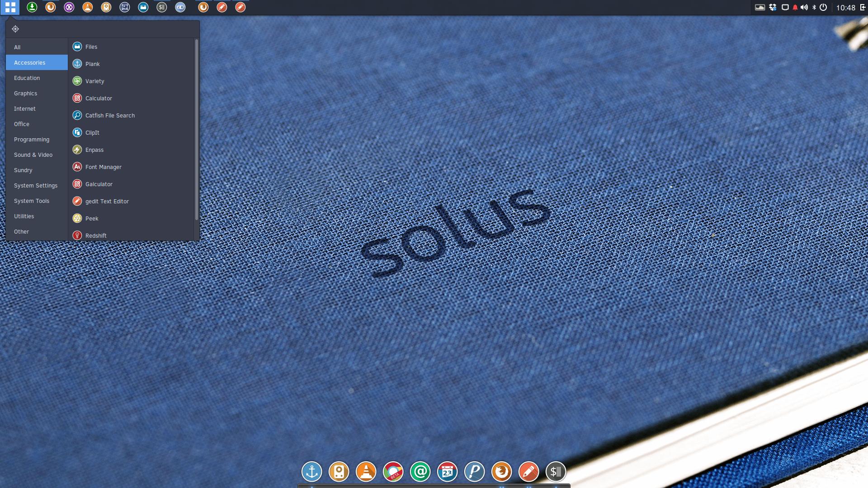This screenshot has height=488, width=868.
Task: Click the 10:48 clock
Action: point(845,8)
